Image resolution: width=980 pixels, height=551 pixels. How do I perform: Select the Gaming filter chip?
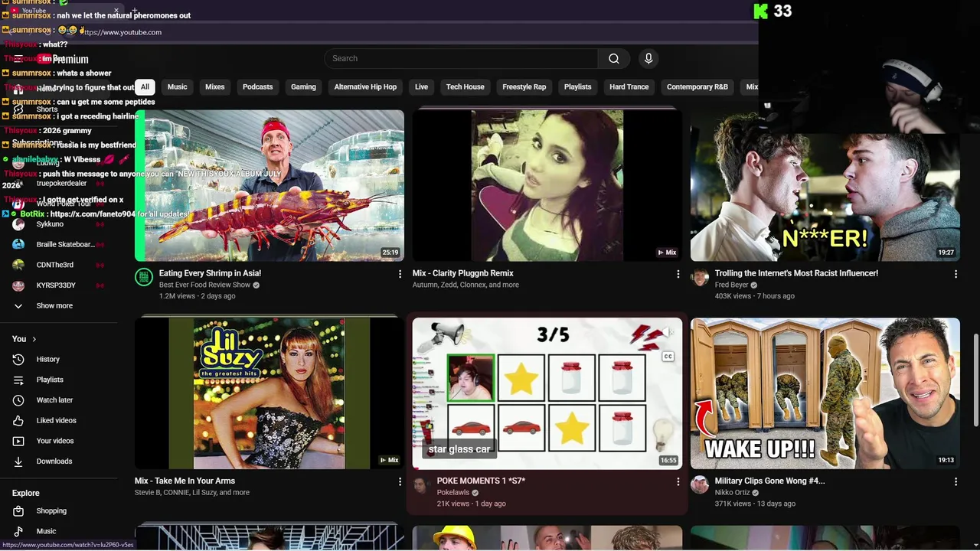(x=303, y=86)
